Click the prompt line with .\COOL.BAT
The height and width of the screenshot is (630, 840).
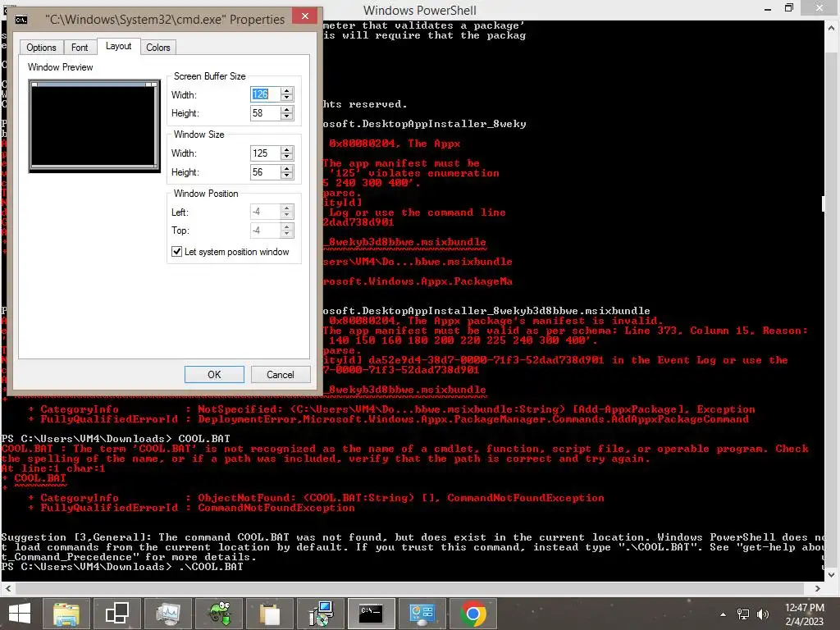[122, 566]
